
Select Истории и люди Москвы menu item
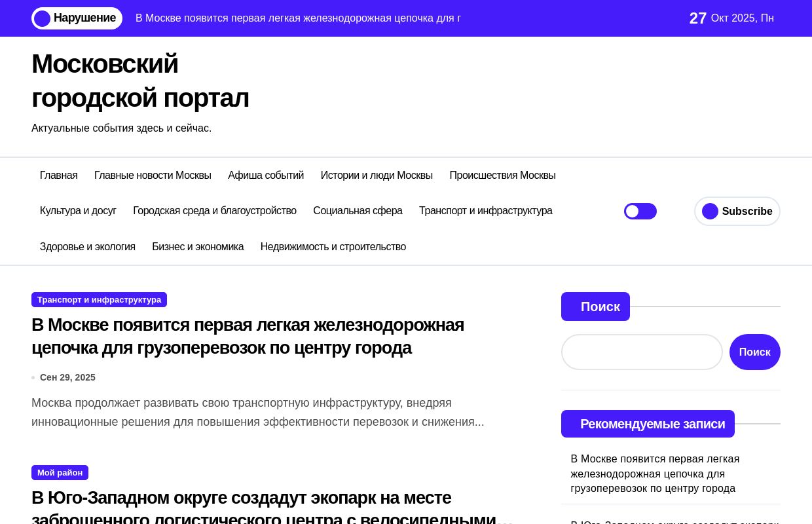pos(377,176)
